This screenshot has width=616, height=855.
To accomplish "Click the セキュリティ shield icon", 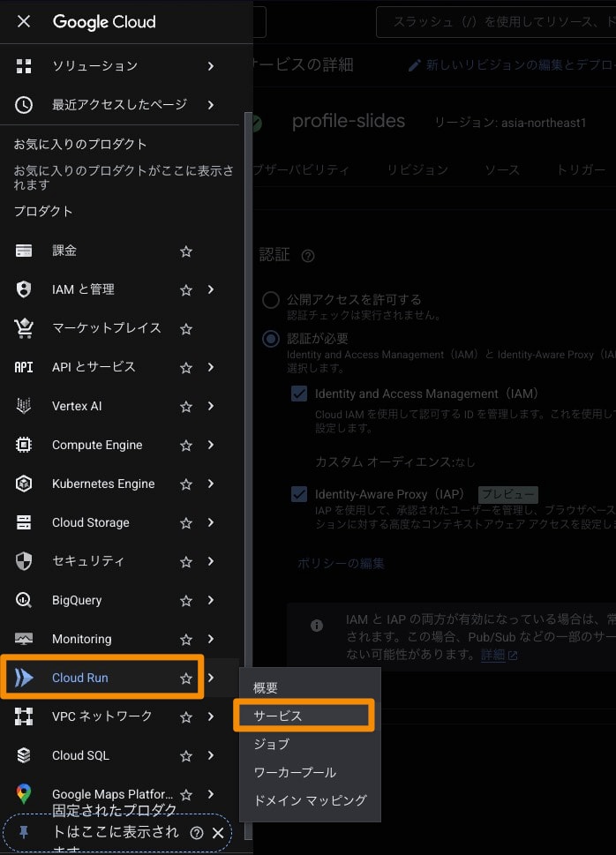I will (x=24, y=561).
